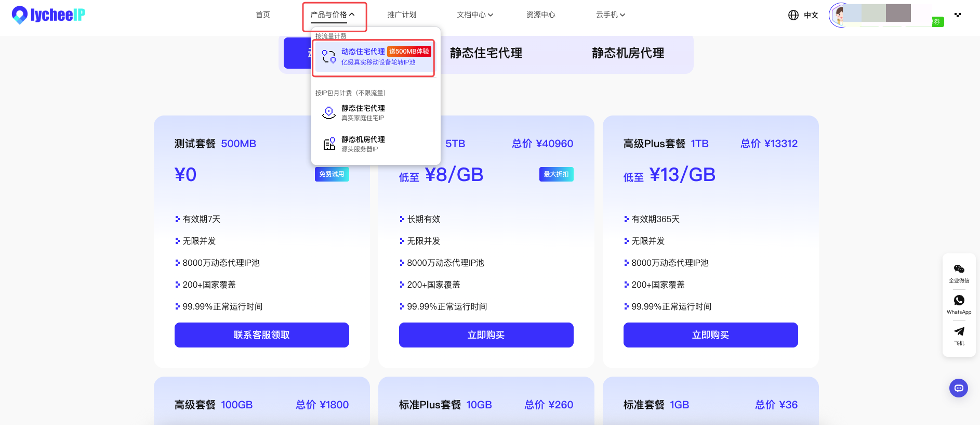
Task: Click the lycheeIP logo
Action: 48,15
